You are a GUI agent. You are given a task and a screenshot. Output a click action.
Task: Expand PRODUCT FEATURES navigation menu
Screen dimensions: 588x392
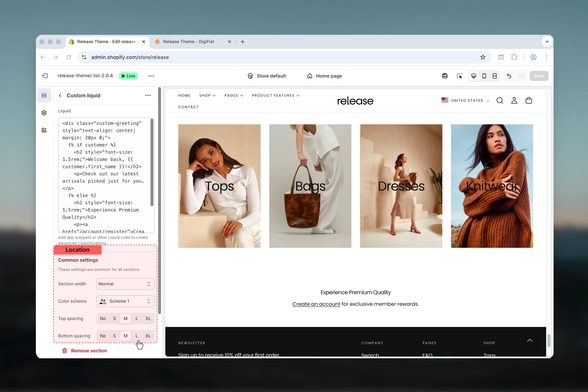276,96
